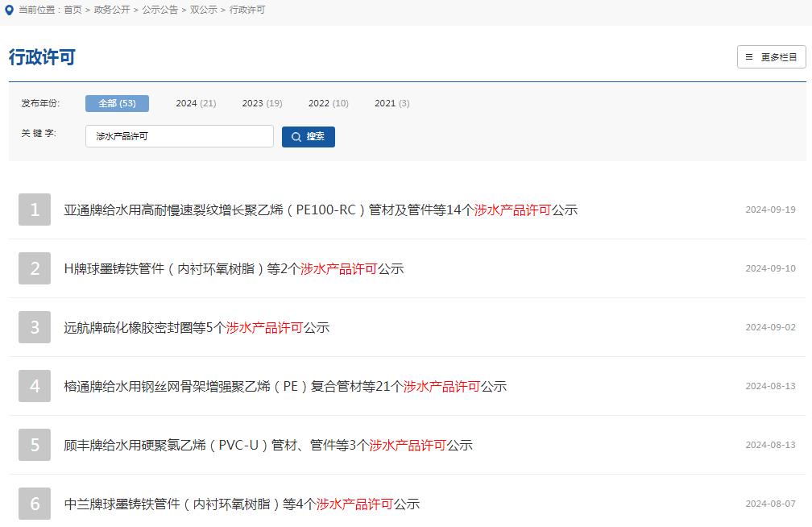Open 顾丰牌给水用硬聚氯乙烯 announcement
Screen dimensions: 812x527
tap(267, 445)
